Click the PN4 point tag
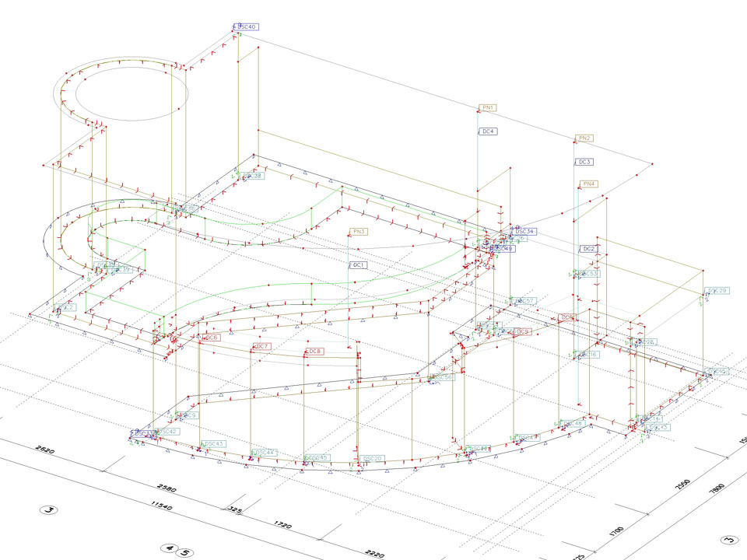 (589, 184)
